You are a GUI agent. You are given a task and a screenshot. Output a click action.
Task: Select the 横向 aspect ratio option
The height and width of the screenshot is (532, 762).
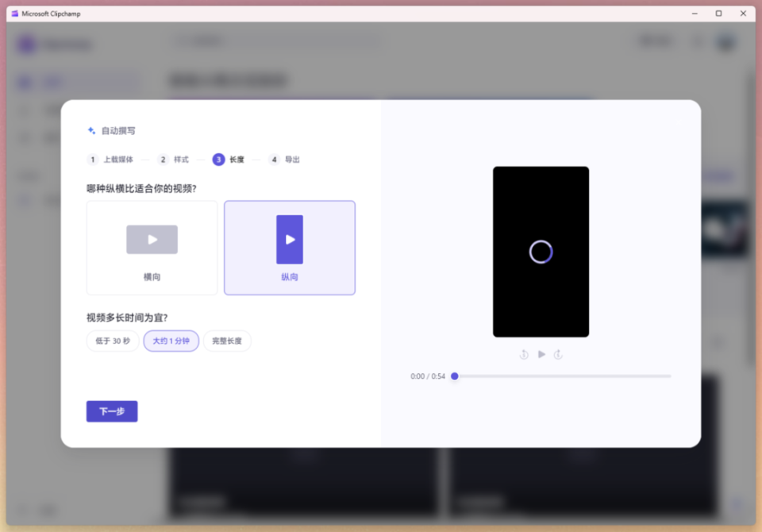point(152,248)
